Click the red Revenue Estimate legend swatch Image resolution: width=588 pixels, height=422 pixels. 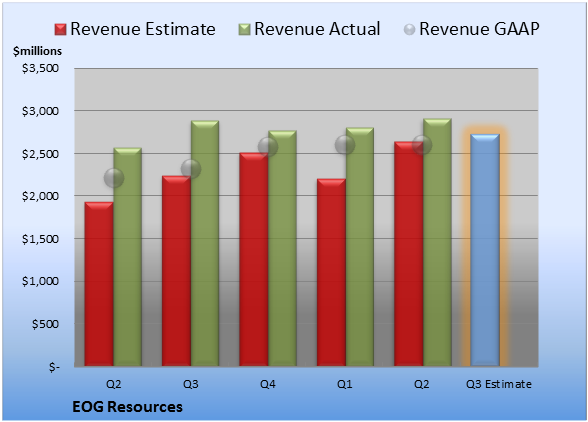tap(60, 30)
